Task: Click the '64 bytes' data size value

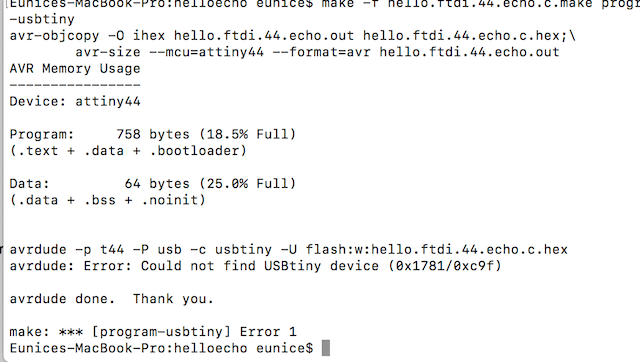Action: point(157,184)
